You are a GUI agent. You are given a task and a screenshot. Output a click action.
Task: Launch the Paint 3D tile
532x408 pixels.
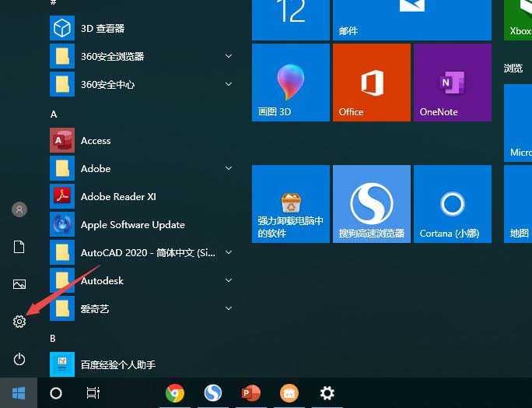coord(290,83)
